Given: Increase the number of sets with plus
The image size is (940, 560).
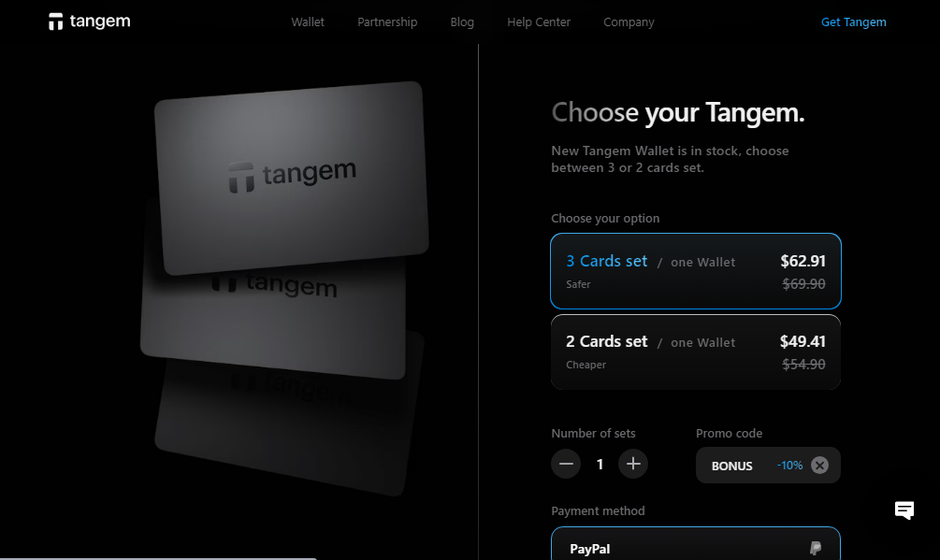Looking at the screenshot, I should click(x=633, y=464).
